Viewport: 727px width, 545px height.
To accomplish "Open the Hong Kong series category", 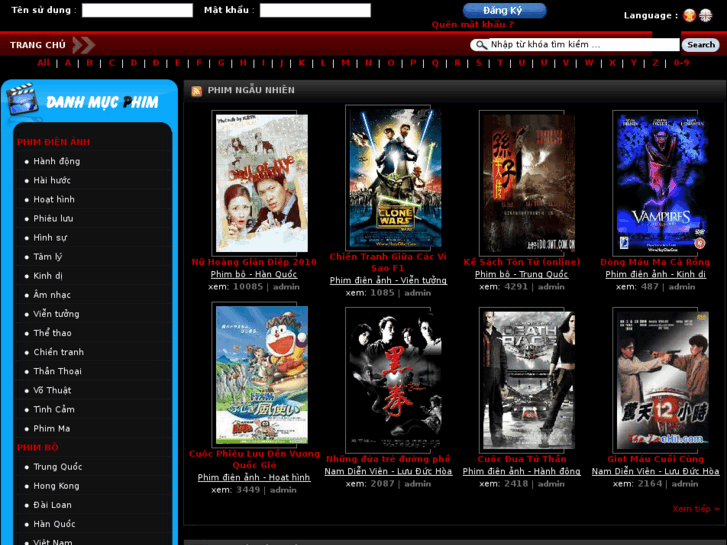I will pyautogui.click(x=56, y=486).
